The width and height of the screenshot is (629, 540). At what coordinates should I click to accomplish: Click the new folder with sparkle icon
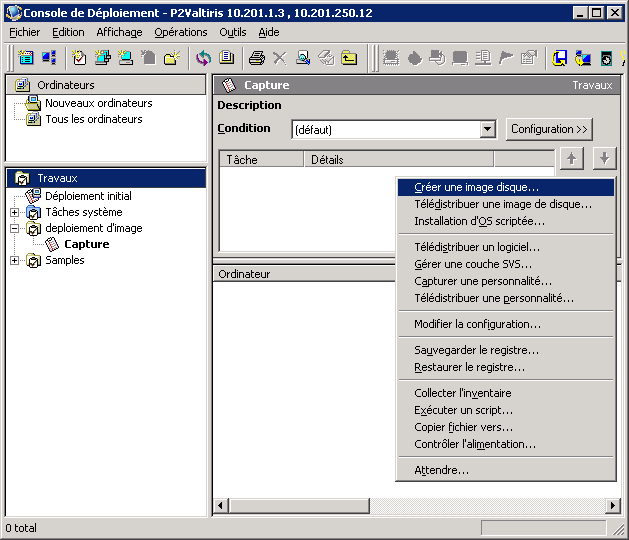point(172,58)
